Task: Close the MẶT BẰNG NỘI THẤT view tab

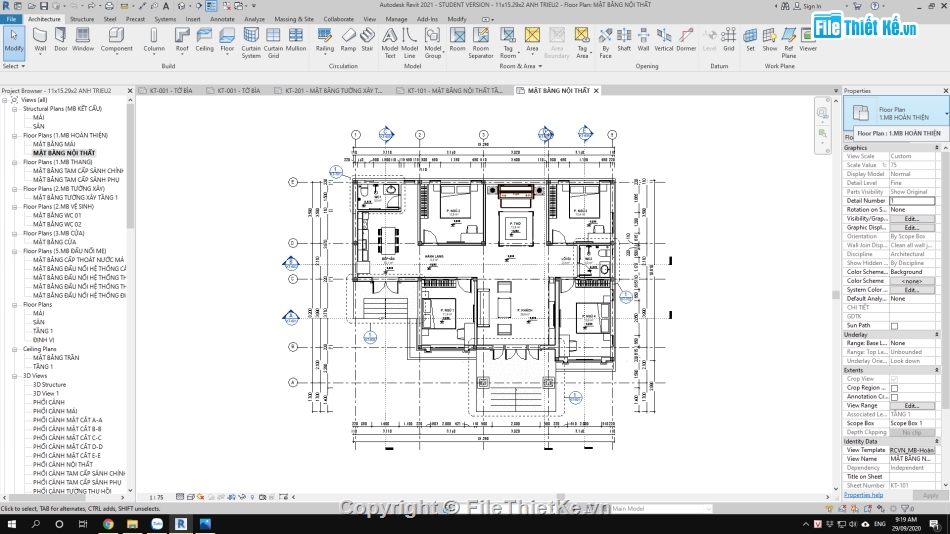Action: [x=596, y=90]
